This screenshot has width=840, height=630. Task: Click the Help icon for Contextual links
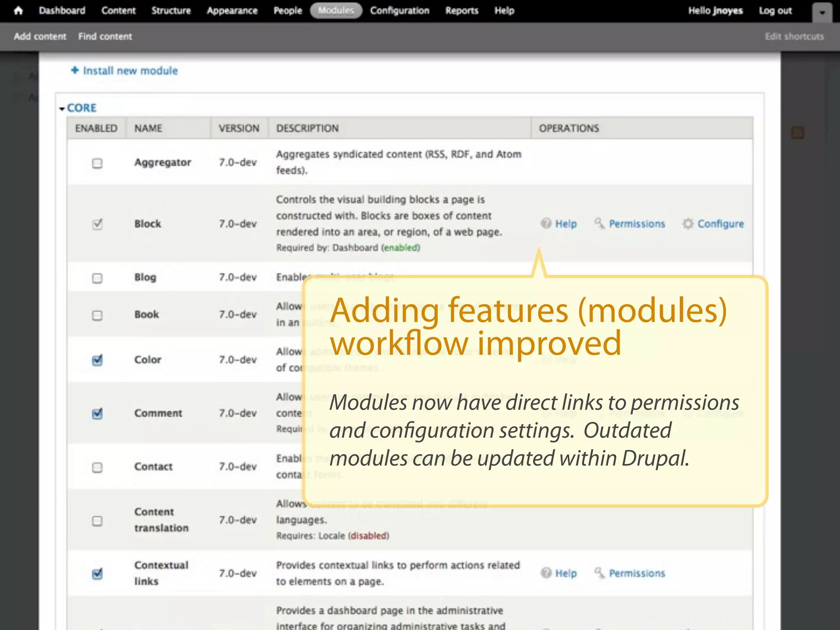point(546,573)
